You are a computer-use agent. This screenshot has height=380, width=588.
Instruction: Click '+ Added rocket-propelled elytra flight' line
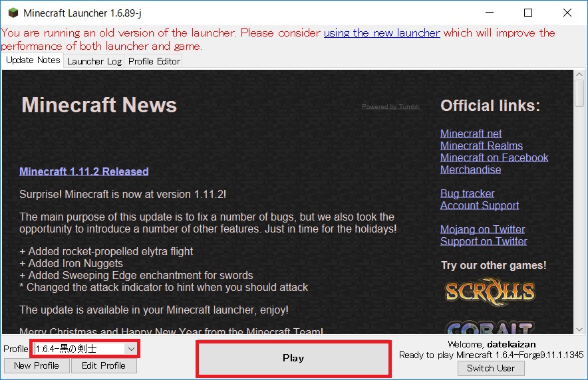[x=106, y=252]
